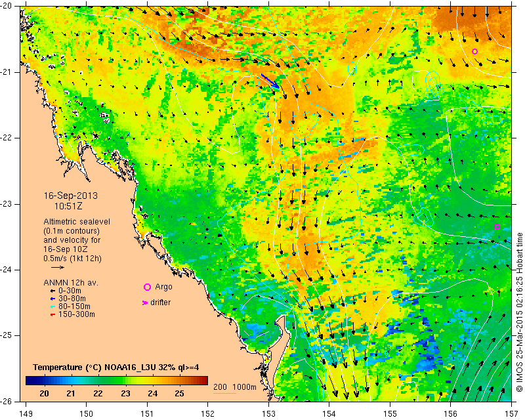Click the 152 longitude axis label
525x420 pixels.
pyautogui.click(x=207, y=414)
